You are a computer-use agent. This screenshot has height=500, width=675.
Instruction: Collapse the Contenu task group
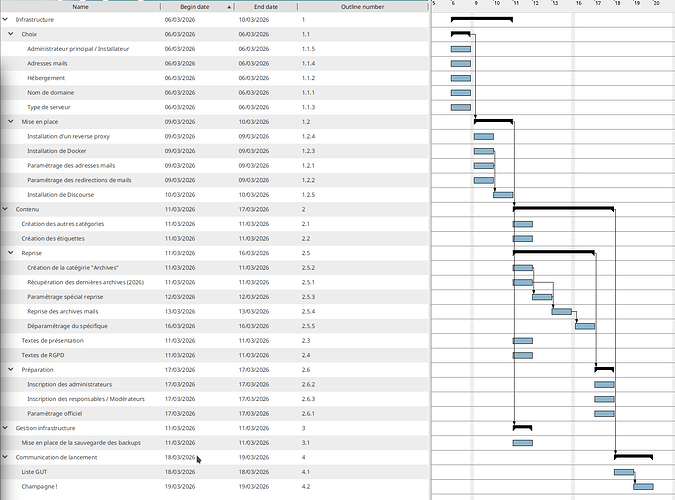pyautogui.click(x=6, y=209)
